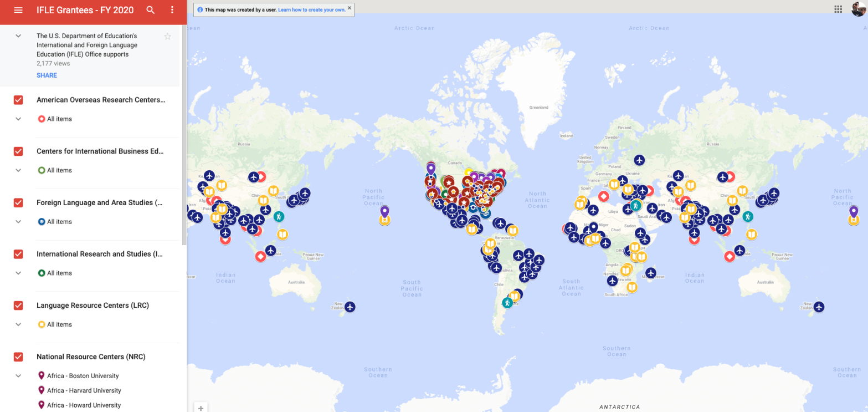Expand All items under Foreign Language and Area Studies
868x412 pixels.
click(x=18, y=222)
